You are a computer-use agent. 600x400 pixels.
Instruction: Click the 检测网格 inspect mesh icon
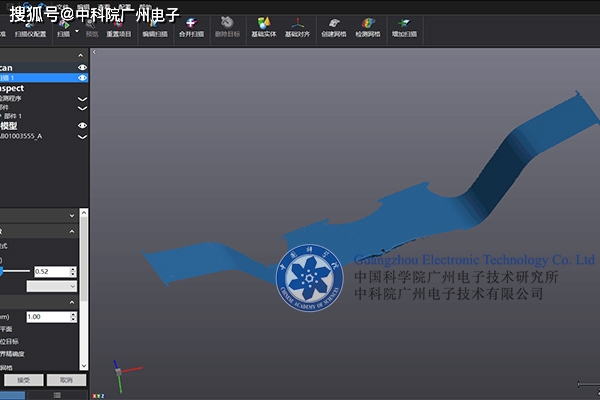tap(368, 25)
